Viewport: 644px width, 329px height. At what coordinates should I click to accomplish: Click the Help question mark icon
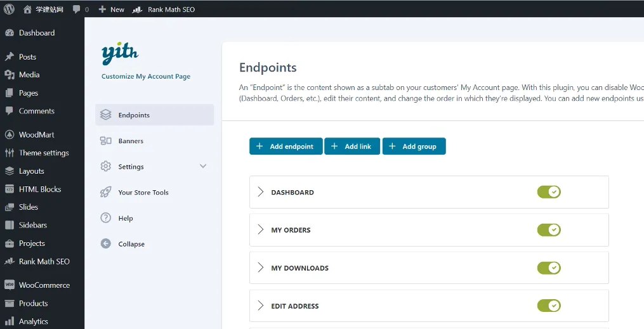(x=105, y=218)
